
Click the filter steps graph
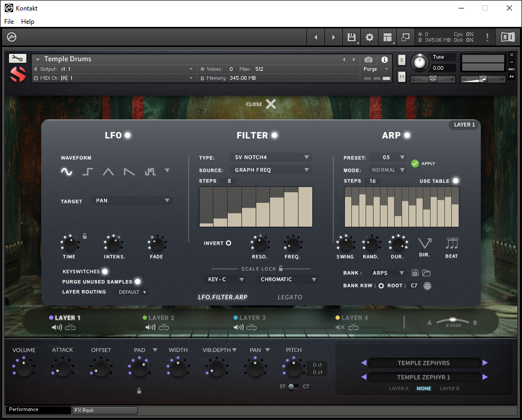click(x=256, y=207)
